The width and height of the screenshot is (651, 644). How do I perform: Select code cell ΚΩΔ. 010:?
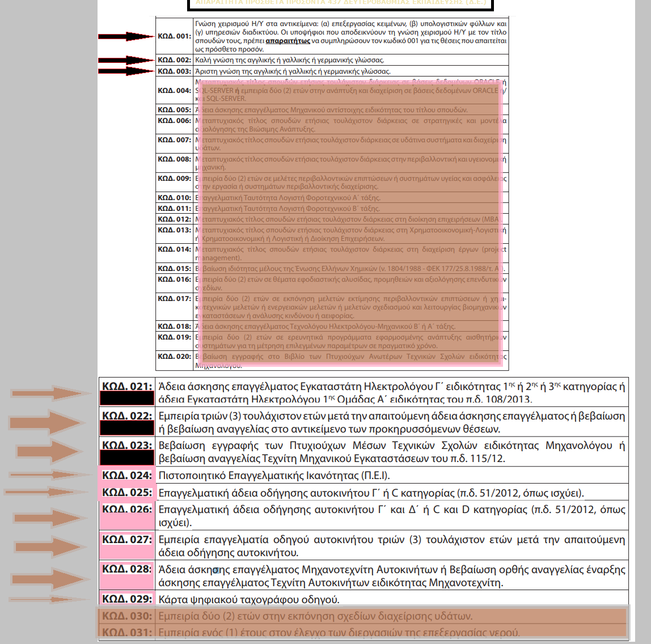point(175,197)
